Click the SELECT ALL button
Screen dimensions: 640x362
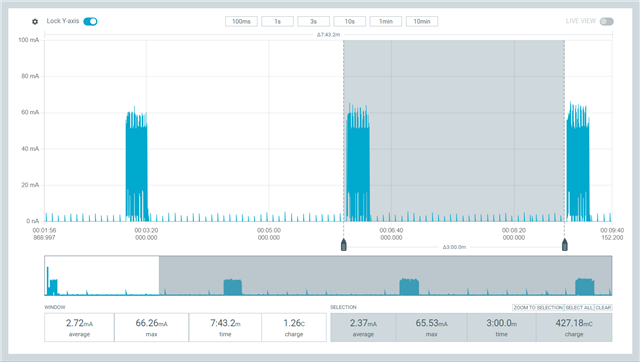[x=579, y=307]
